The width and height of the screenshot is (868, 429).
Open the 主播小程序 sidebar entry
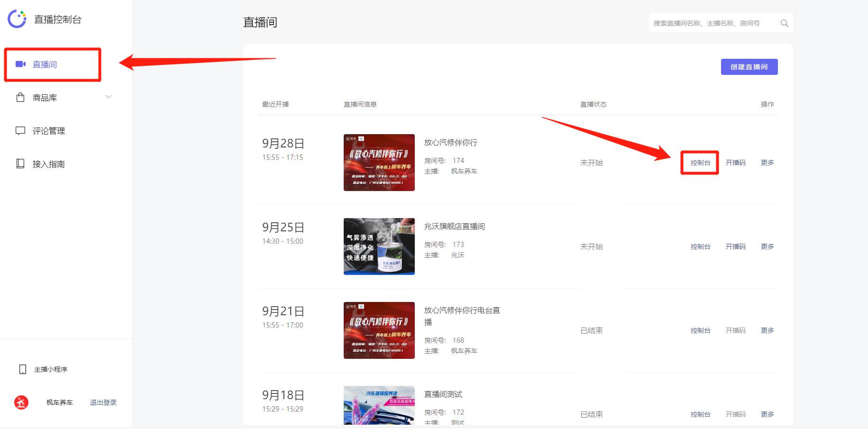(51, 369)
